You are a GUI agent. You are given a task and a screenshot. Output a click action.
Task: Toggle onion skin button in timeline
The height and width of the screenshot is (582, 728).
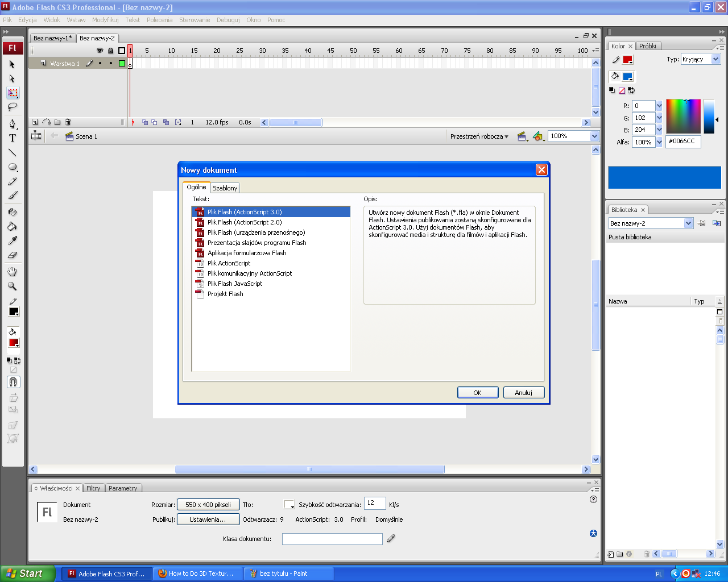pos(145,122)
